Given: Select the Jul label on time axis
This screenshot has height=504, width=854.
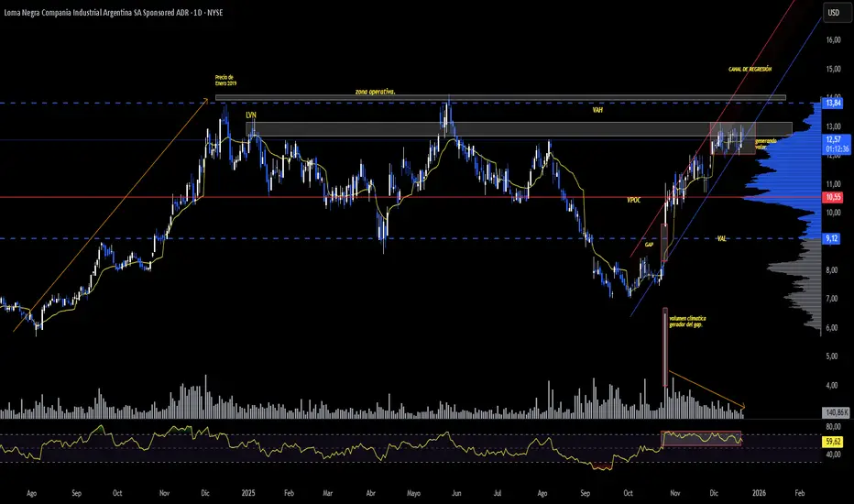Looking at the screenshot, I should tap(498, 493).
